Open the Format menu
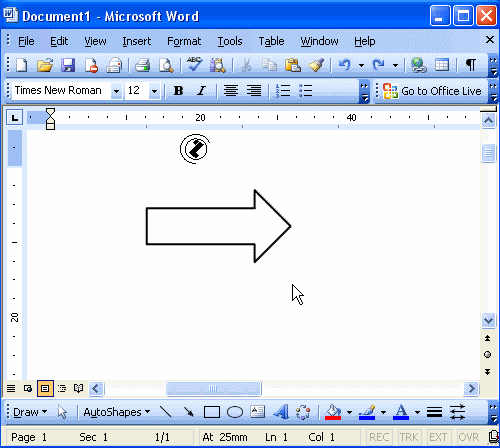The width and height of the screenshot is (500, 448). (184, 41)
